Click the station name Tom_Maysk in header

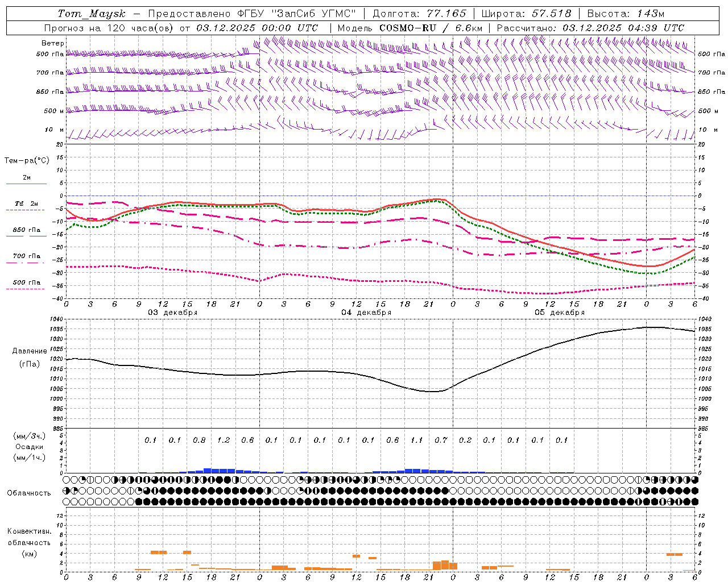(92, 14)
